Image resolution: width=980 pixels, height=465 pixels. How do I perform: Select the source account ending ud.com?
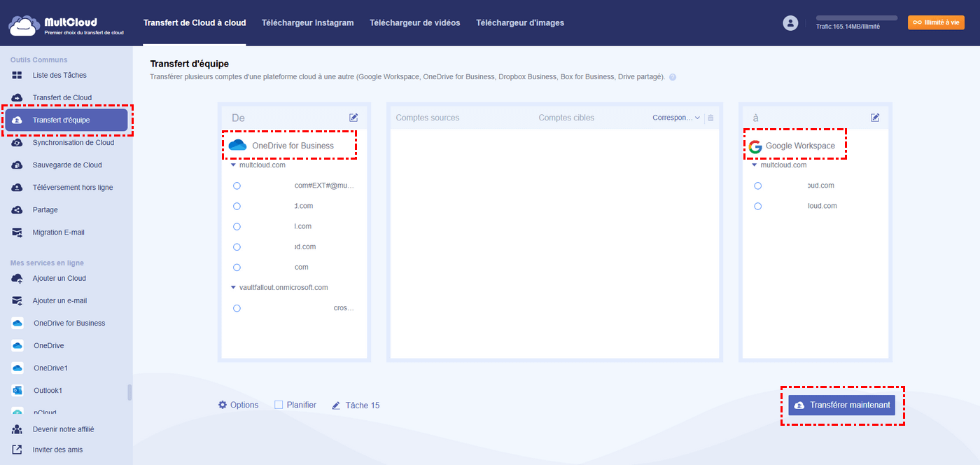pos(237,247)
